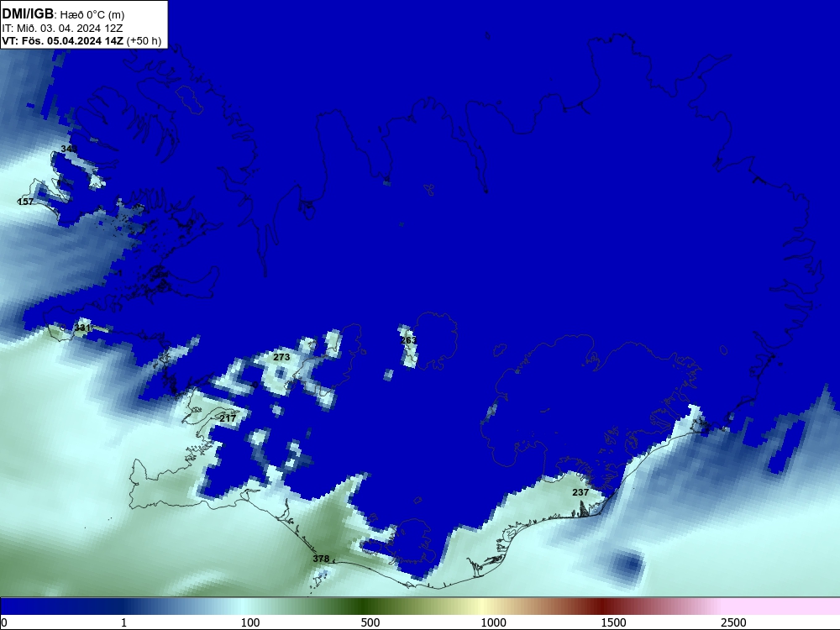Select the map value label 378
Viewport: 840px width, 630px height.
(321, 559)
